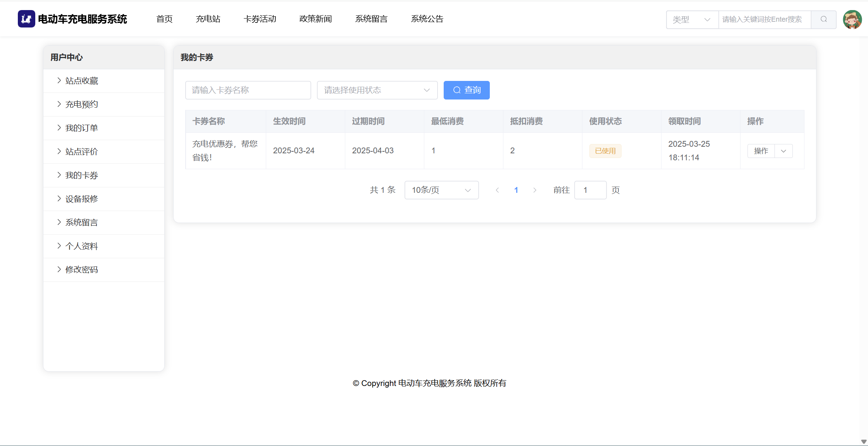This screenshot has width=868, height=446.
Task: Open 卡券活动 navigation item
Action: coord(260,19)
